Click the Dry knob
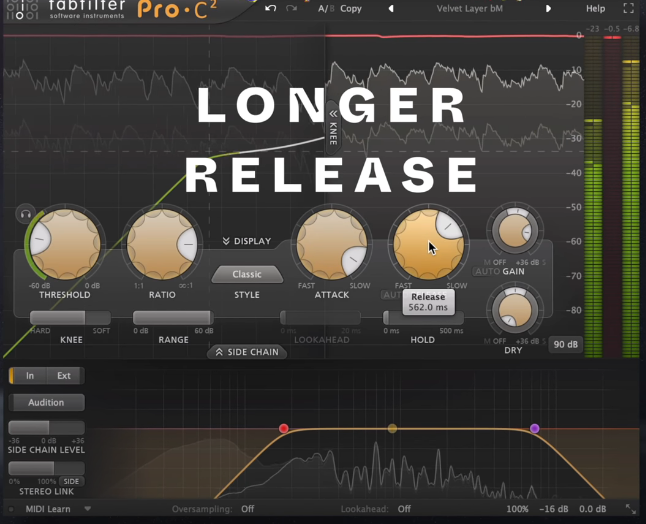646x524 pixels. (515, 310)
